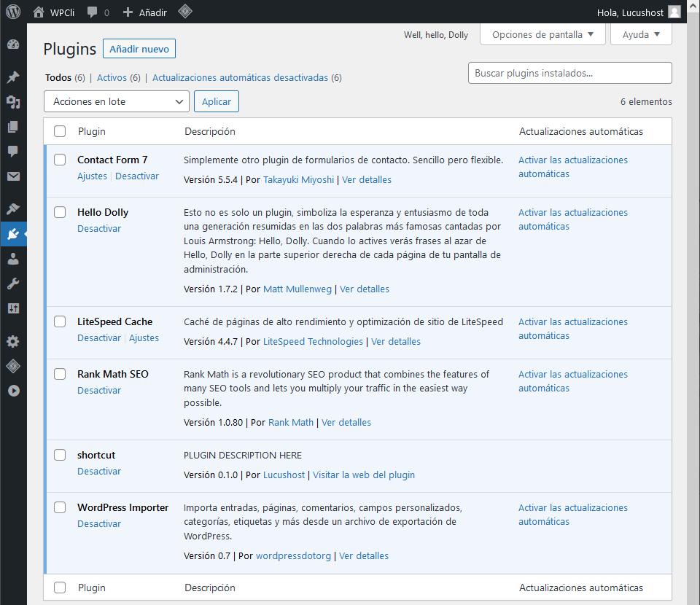The image size is (700, 605).
Task: Visit site via the home icon
Action: point(39,12)
